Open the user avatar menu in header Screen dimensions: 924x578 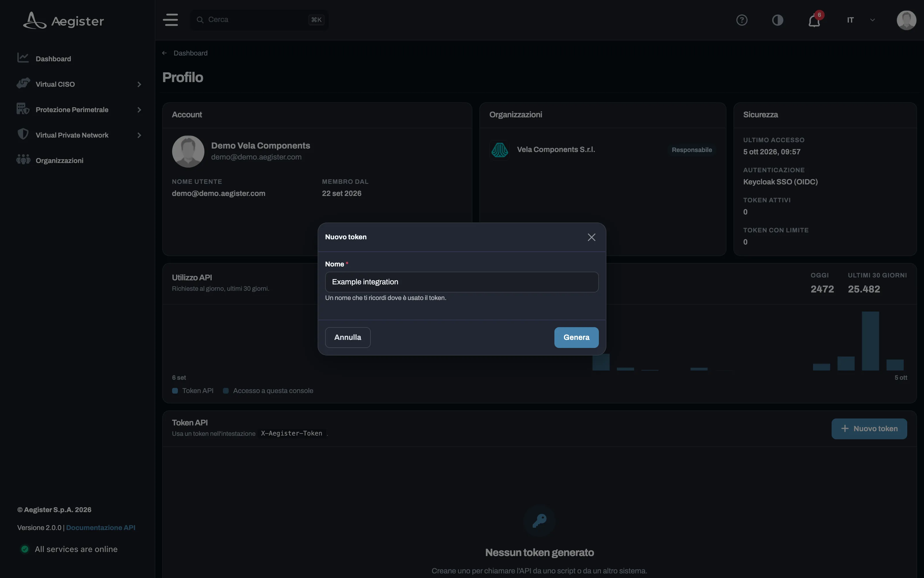point(906,20)
